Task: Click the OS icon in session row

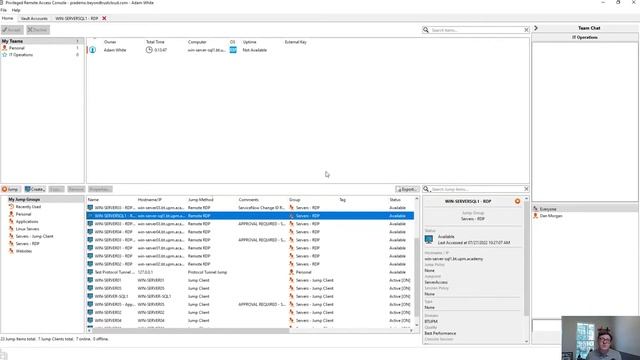Action: (x=233, y=50)
